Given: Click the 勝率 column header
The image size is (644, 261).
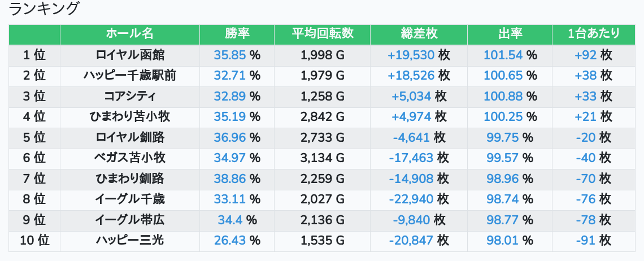Looking at the screenshot, I should [x=237, y=34].
